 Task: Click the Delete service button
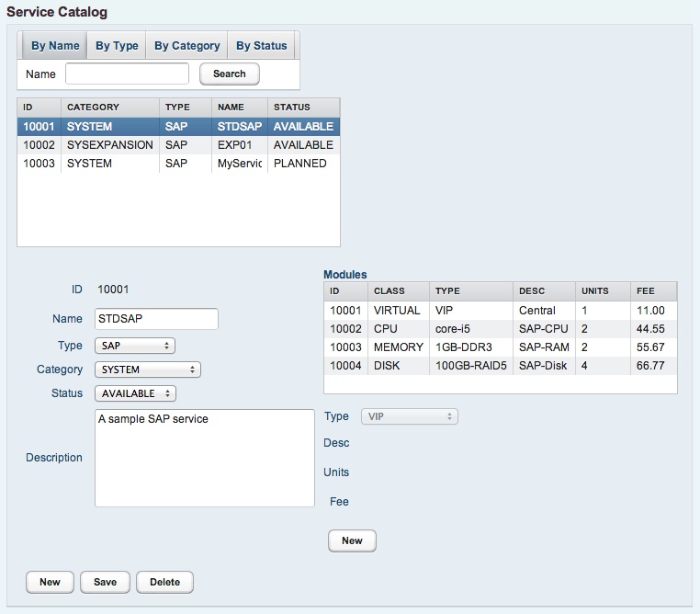point(164,582)
